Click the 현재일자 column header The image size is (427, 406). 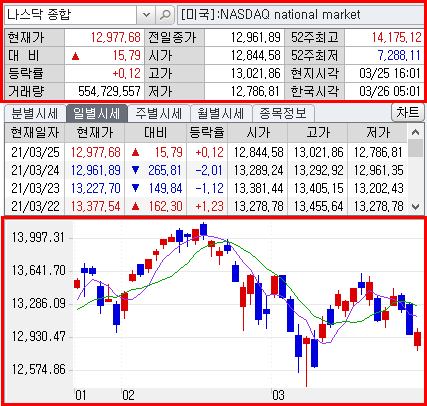click(35, 133)
